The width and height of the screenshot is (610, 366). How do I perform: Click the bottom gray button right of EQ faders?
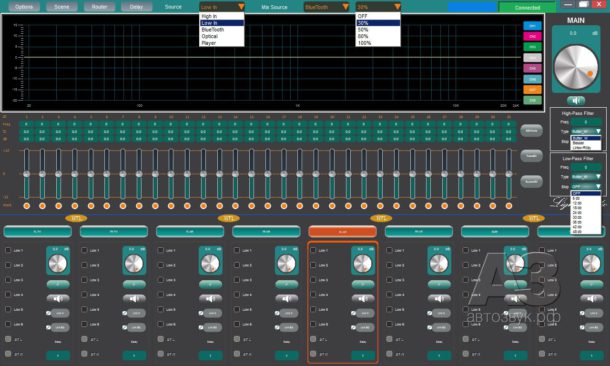point(531,181)
